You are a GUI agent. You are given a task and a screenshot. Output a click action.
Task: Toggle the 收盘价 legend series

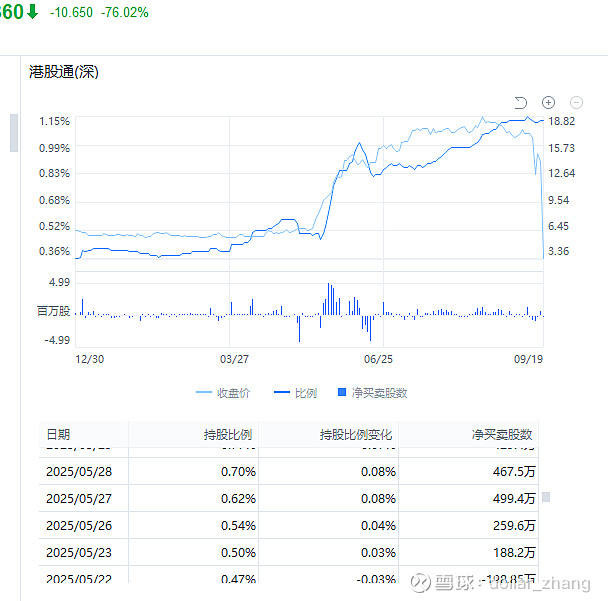tap(223, 393)
